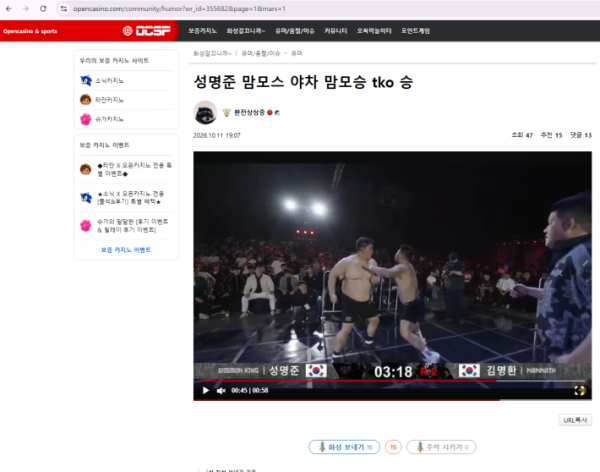Click the brown Tarzan casino sidebar icon

[86, 100]
